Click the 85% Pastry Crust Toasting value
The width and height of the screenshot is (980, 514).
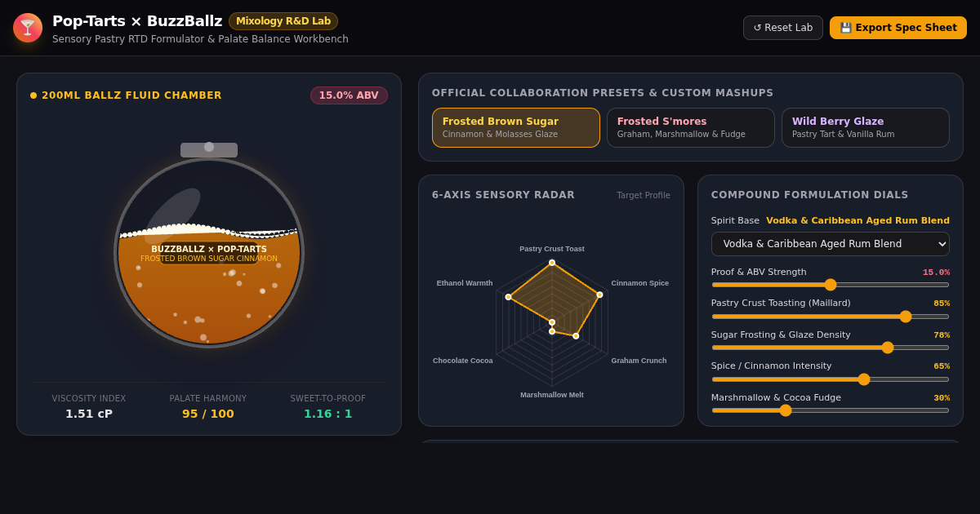click(x=942, y=304)
